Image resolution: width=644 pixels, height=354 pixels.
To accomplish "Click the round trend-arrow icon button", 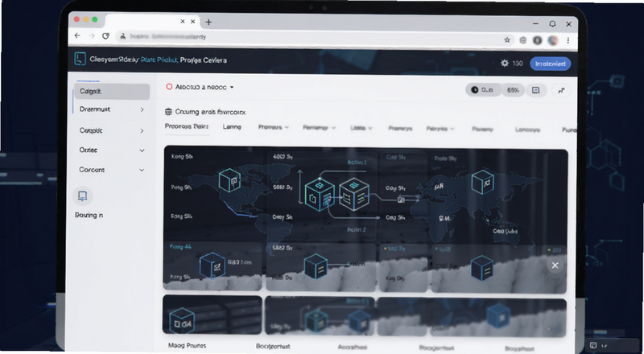I will point(561,90).
